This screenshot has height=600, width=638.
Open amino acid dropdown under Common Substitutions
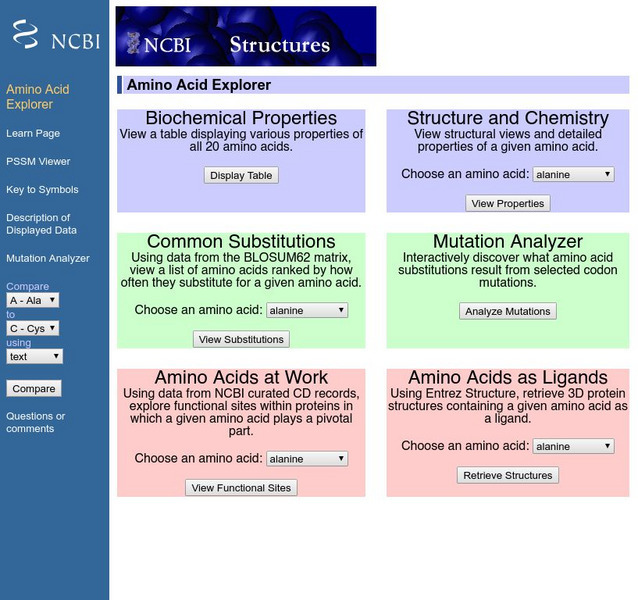click(x=307, y=311)
